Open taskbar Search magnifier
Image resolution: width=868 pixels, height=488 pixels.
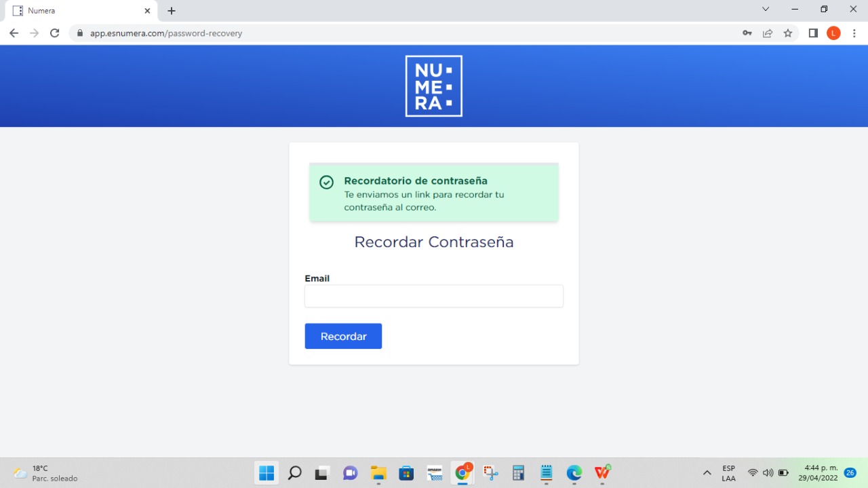pyautogui.click(x=294, y=473)
